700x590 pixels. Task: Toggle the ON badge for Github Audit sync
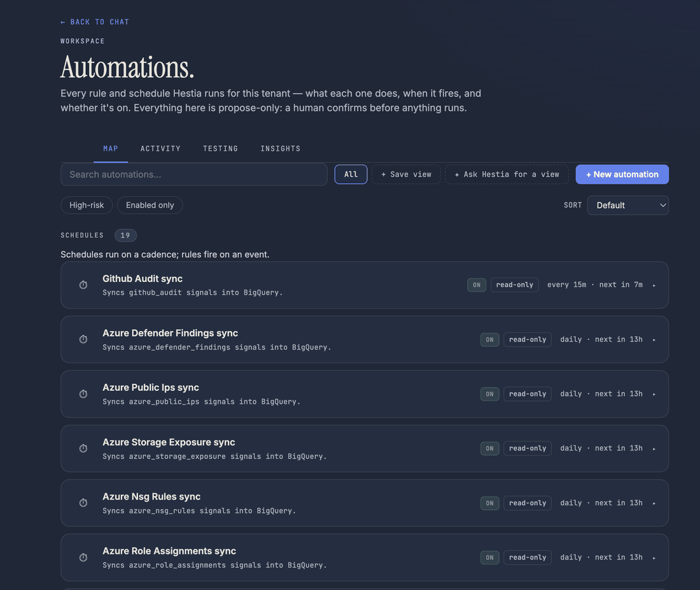click(477, 285)
